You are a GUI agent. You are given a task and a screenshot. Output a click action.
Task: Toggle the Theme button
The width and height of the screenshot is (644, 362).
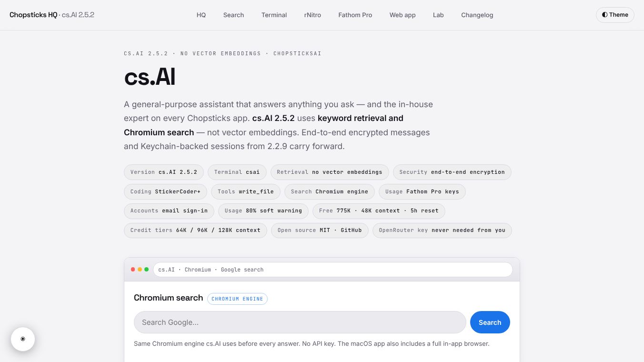point(615,15)
